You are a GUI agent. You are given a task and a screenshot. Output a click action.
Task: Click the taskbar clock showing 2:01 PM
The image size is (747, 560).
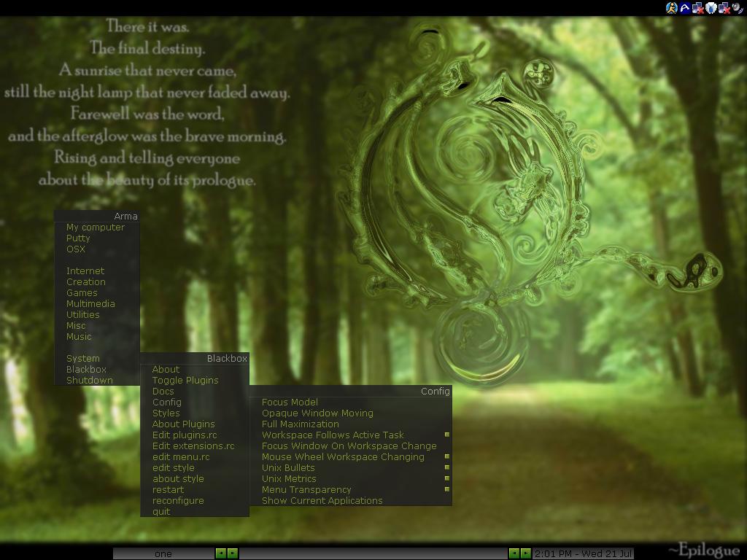point(583,553)
